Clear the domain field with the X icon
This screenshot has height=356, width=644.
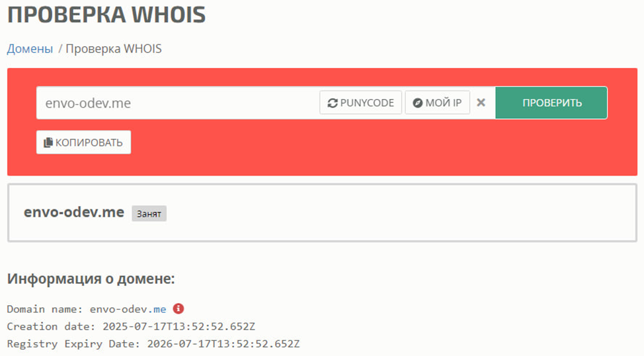tap(481, 102)
